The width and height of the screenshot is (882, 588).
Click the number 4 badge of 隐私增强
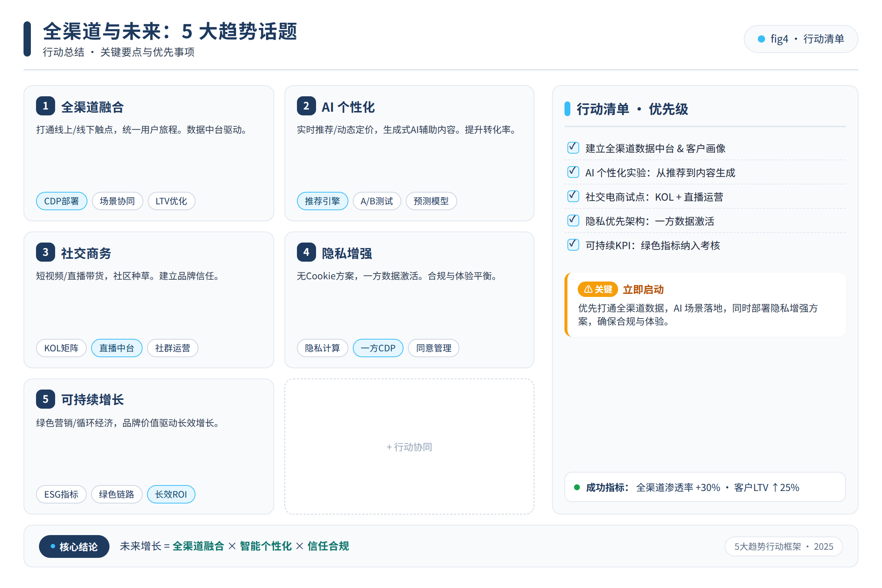pos(306,252)
